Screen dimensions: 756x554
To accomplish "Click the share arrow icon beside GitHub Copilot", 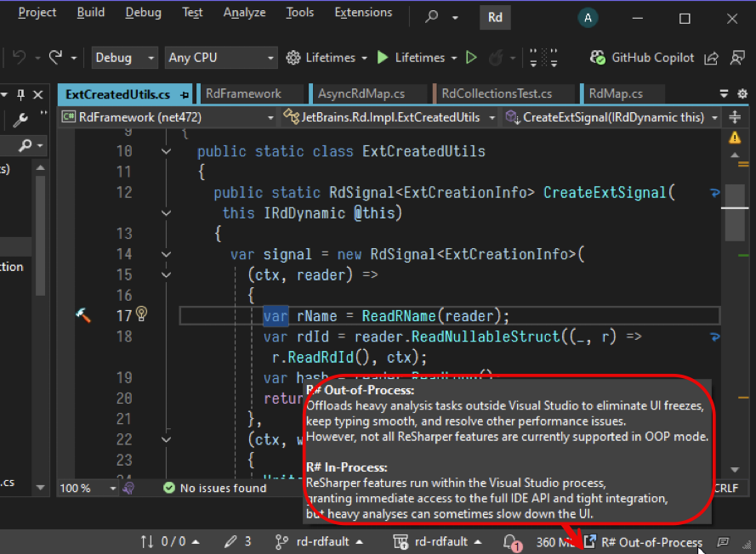I will 711,58.
